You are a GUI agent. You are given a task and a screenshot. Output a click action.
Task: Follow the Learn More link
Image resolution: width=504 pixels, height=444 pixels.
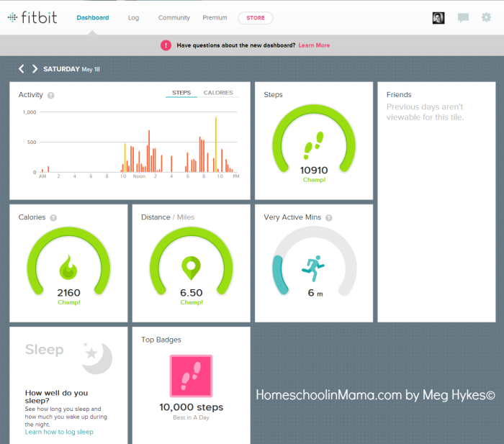pyautogui.click(x=314, y=45)
